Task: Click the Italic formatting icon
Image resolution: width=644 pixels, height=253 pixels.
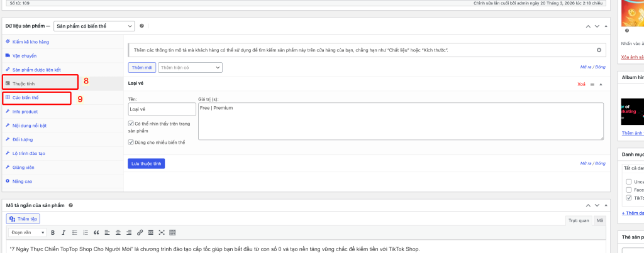Action: [64, 232]
